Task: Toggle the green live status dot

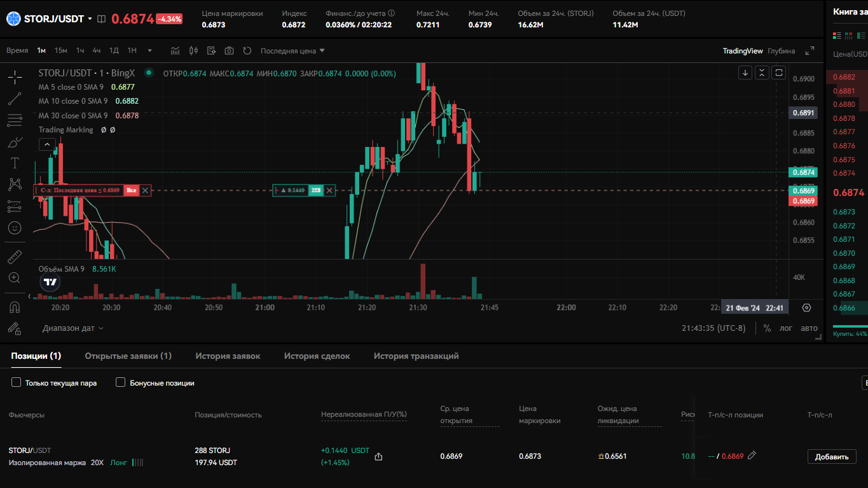Action: point(149,73)
